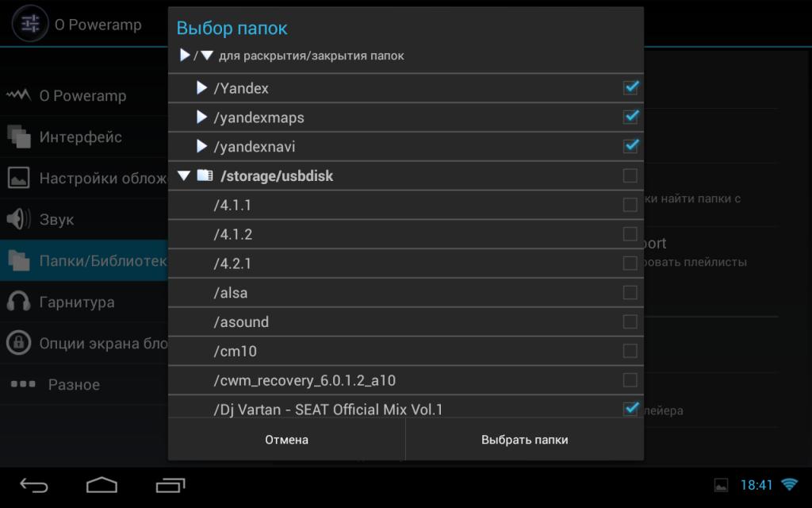
Task: Open the waveform icon beside О Poweramp
Action: coord(18,95)
